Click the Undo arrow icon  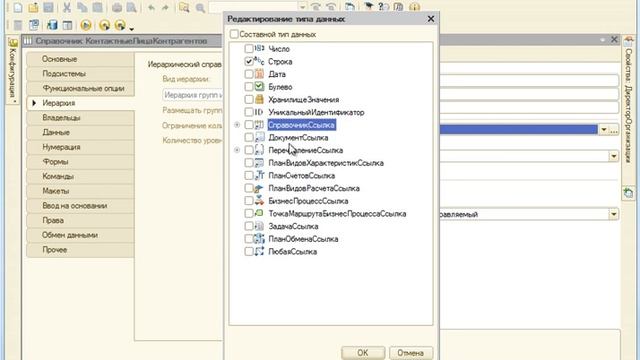coord(151,7)
